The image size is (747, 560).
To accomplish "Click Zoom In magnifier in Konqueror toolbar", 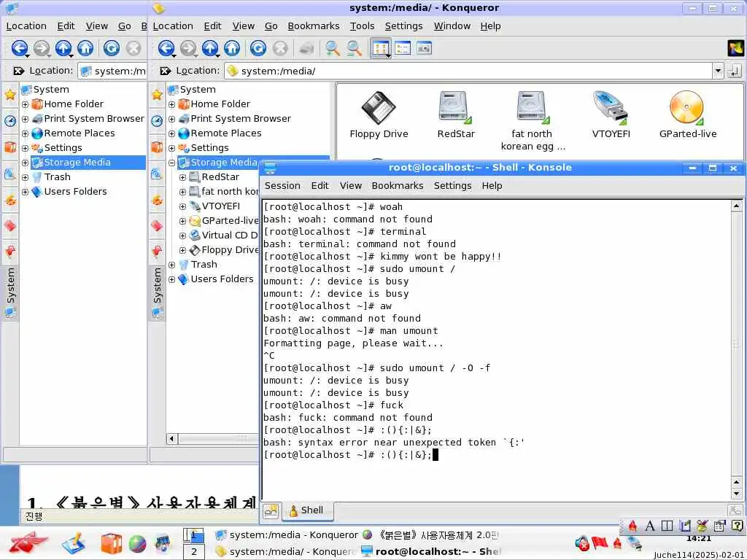I will click(332, 48).
